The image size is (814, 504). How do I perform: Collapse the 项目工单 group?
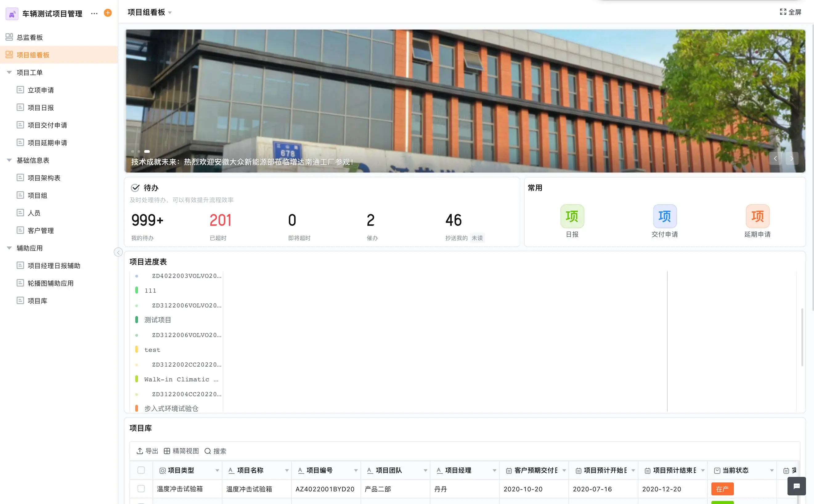coord(9,72)
